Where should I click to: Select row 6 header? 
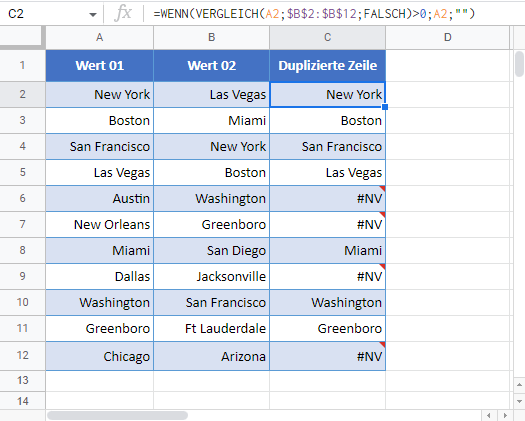(x=22, y=198)
